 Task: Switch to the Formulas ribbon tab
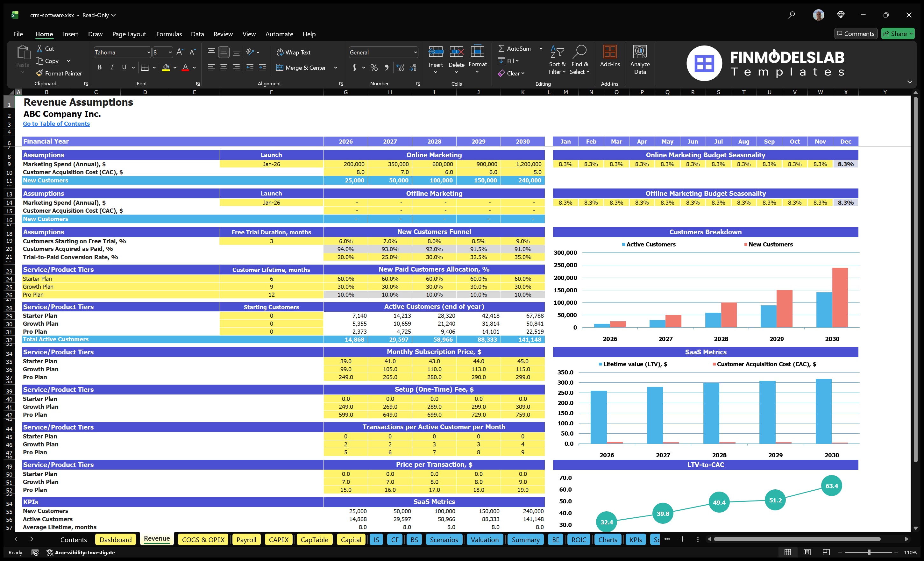[x=169, y=34]
